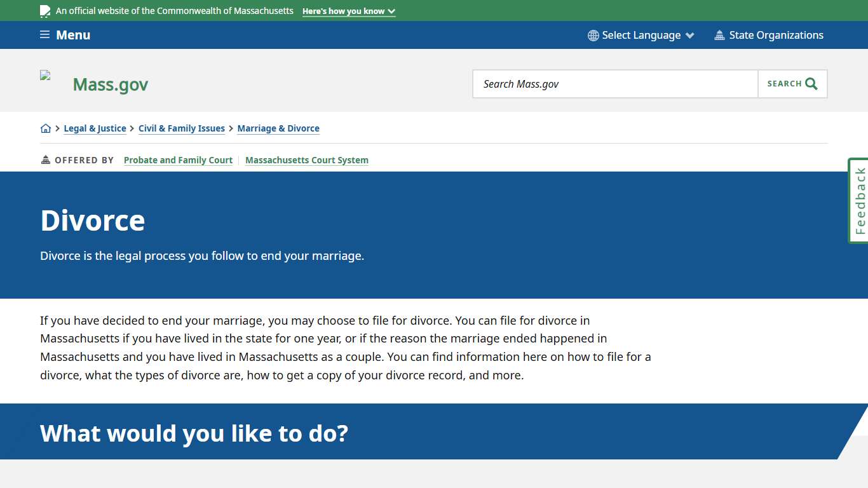The height and width of the screenshot is (488, 868).
Task: Click the home icon in the breadcrumb trail
Action: point(46,128)
